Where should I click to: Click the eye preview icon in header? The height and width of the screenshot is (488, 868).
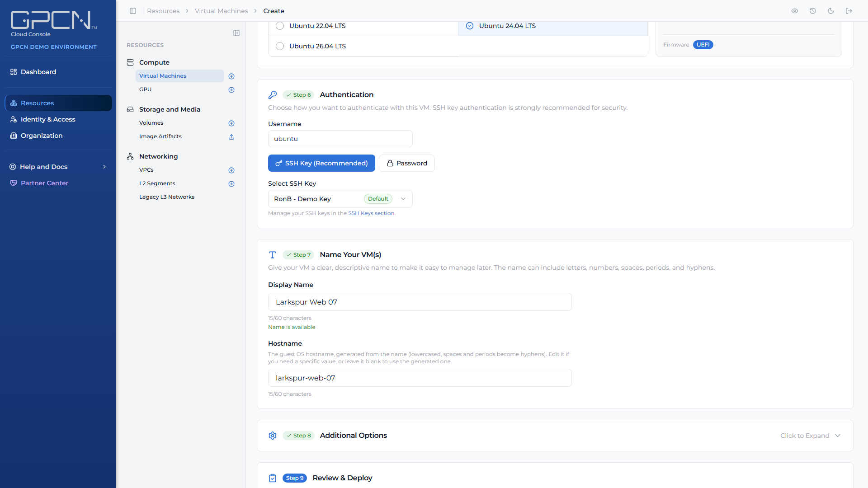795,11
